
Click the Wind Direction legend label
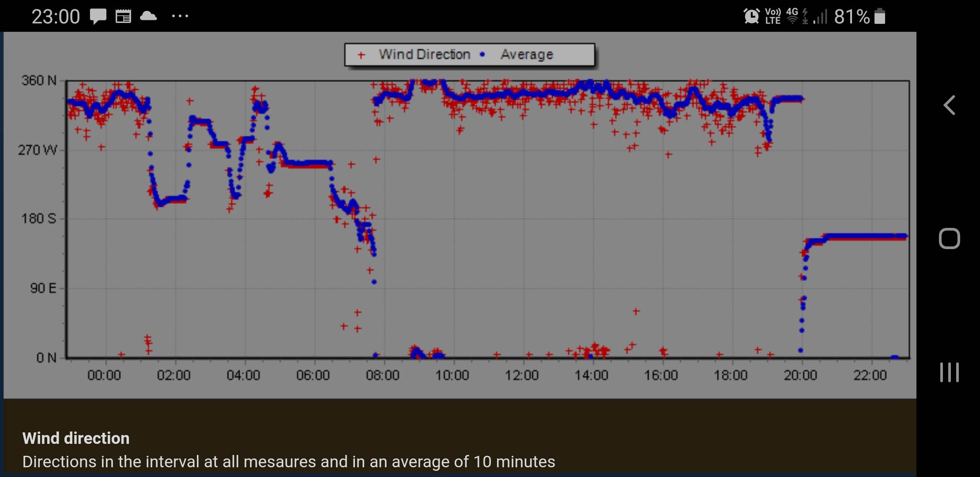424,54
